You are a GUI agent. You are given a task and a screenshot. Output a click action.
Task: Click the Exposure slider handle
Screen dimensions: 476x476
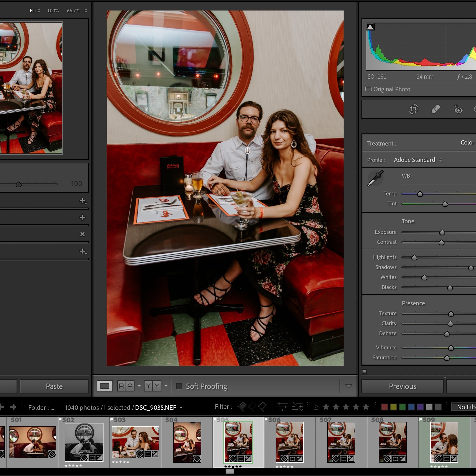point(442,232)
